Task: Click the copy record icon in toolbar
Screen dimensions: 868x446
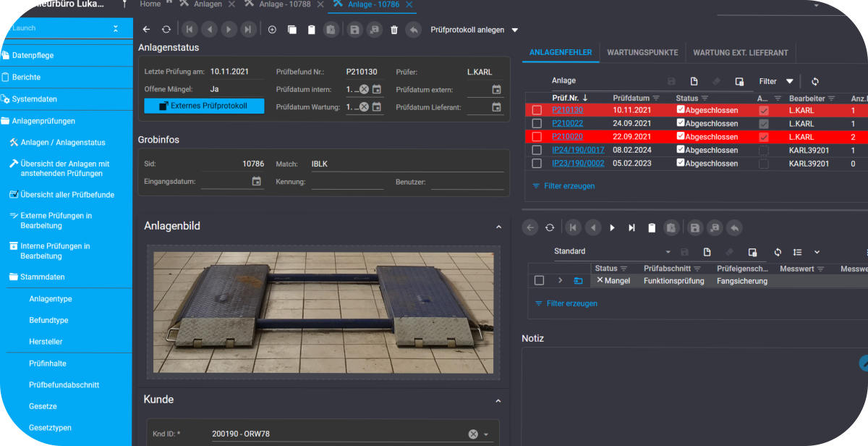Action: click(292, 30)
